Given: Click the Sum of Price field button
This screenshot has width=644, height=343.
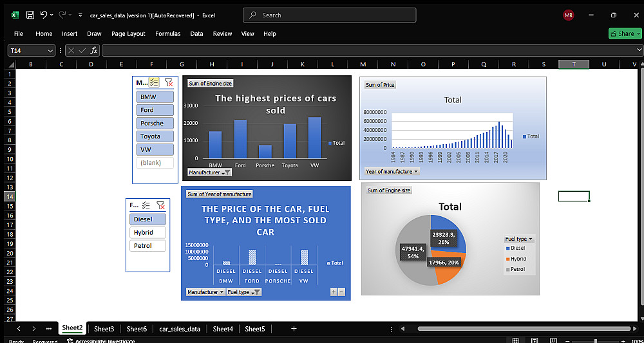Looking at the screenshot, I should (381, 85).
